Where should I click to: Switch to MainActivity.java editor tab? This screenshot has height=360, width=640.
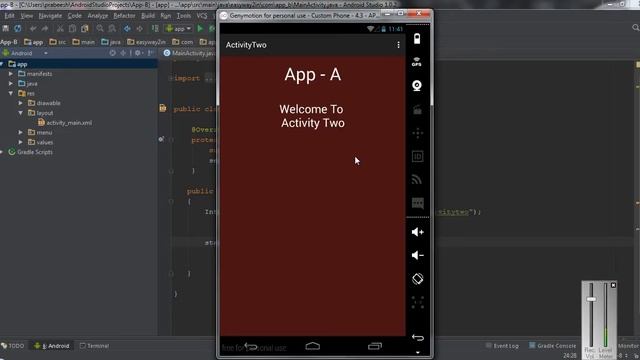point(189,53)
